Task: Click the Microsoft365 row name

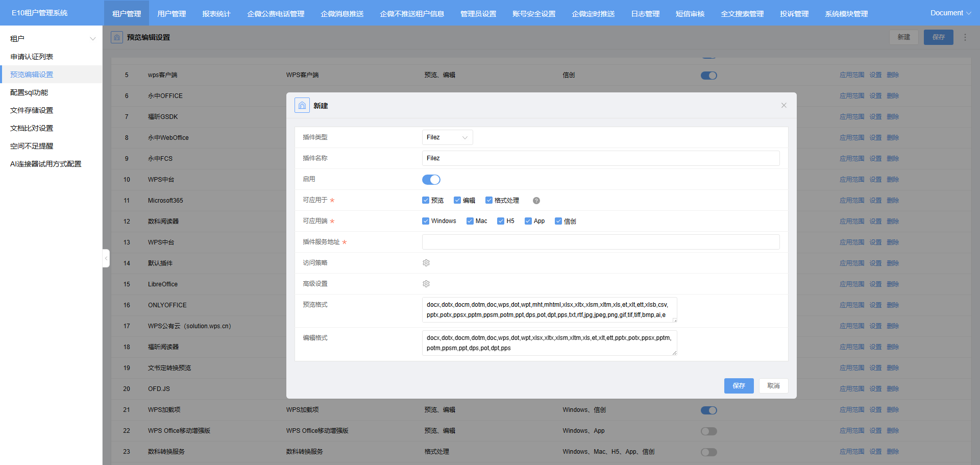Action: 165,201
